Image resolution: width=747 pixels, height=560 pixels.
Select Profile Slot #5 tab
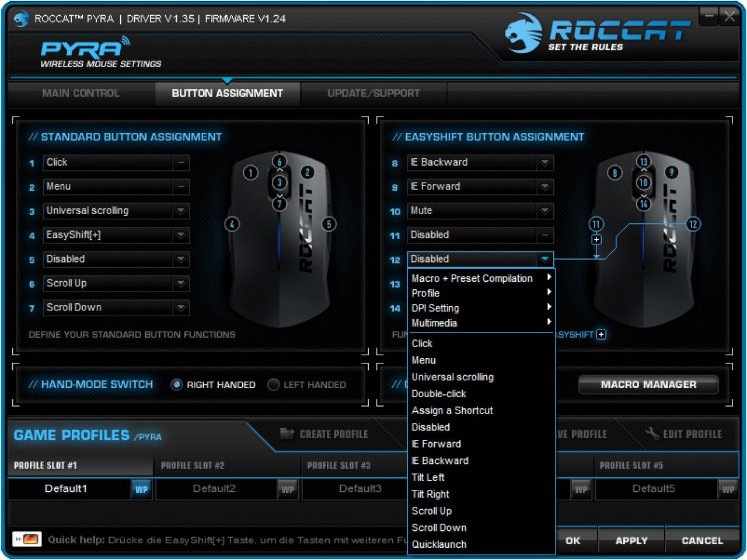point(666,466)
